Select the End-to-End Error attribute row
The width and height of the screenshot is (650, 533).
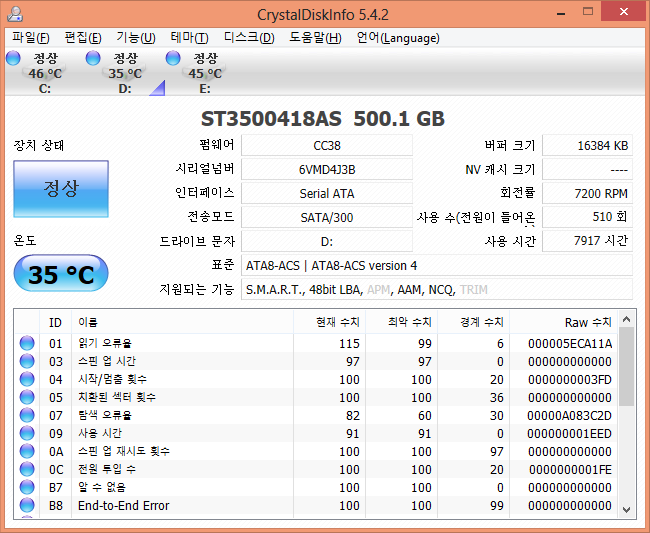coord(316,505)
